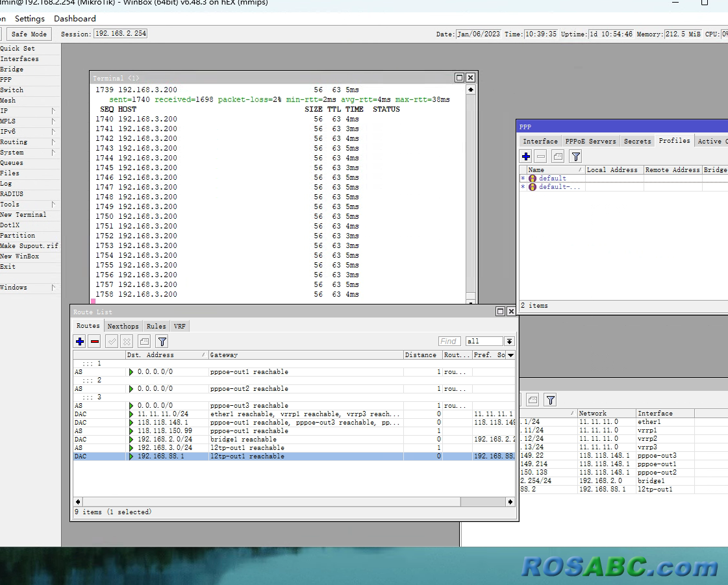Screen dimensions: 728x585
Task: Expand the Windows submenu in sidebar
Action: 53,288
